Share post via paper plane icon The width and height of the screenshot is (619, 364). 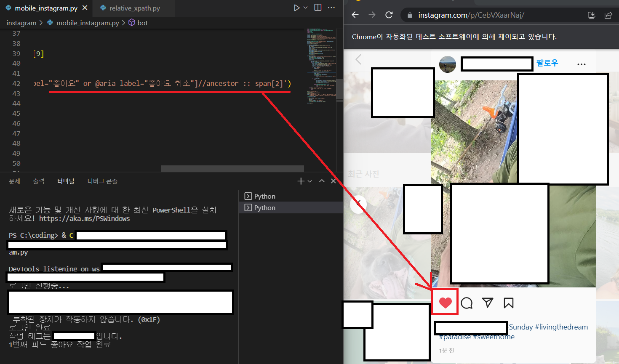(488, 303)
